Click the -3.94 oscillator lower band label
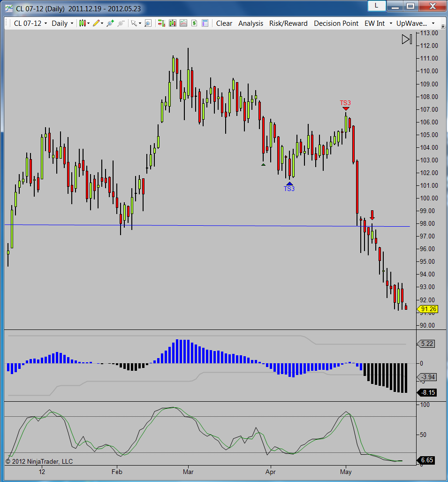Image resolution: width=448 pixels, height=482 pixels. [427, 377]
